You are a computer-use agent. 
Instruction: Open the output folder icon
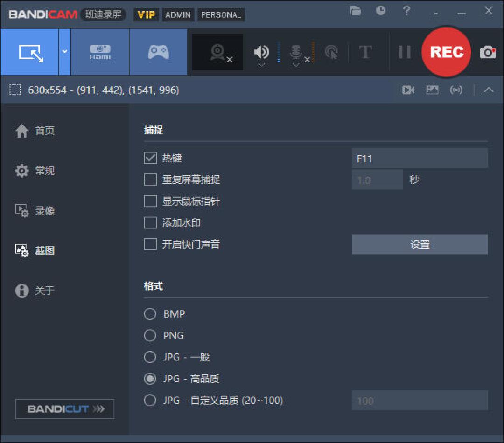(x=356, y=11)
